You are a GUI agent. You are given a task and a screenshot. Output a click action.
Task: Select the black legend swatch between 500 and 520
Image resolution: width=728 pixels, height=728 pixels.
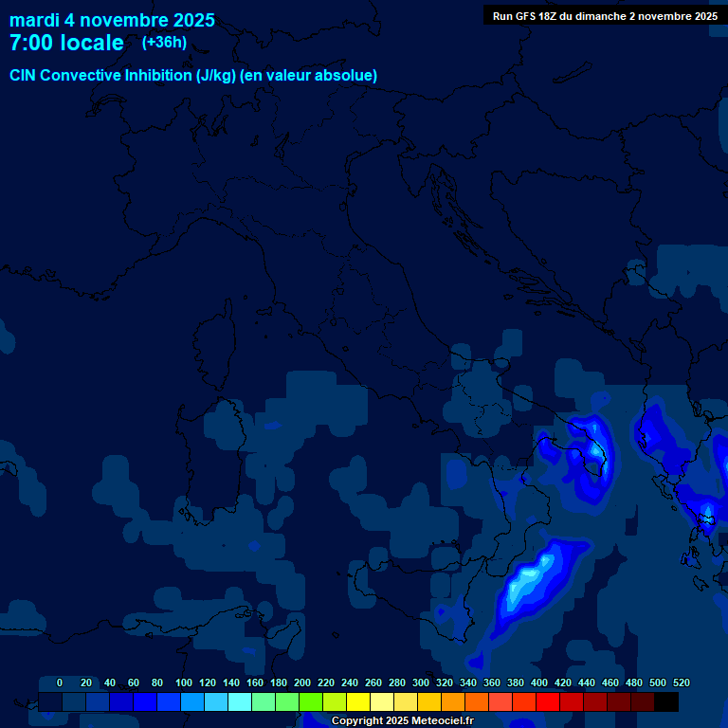click(x=666, y=701)
